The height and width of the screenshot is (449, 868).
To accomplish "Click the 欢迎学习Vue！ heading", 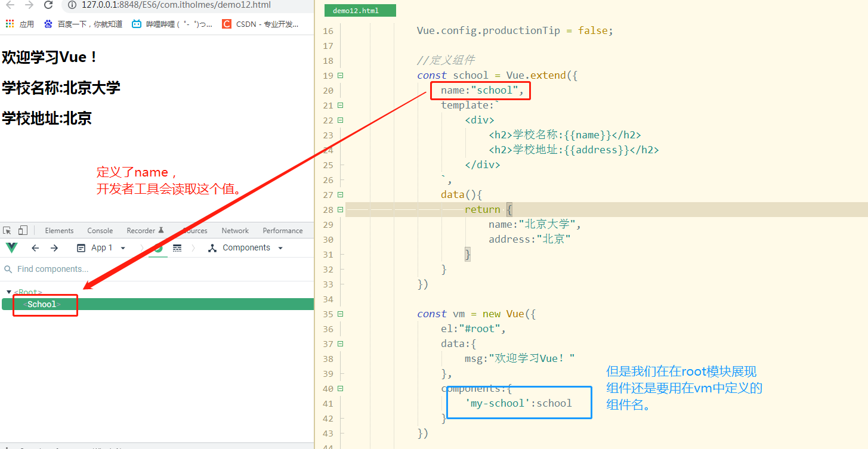I will pos(50,57).
